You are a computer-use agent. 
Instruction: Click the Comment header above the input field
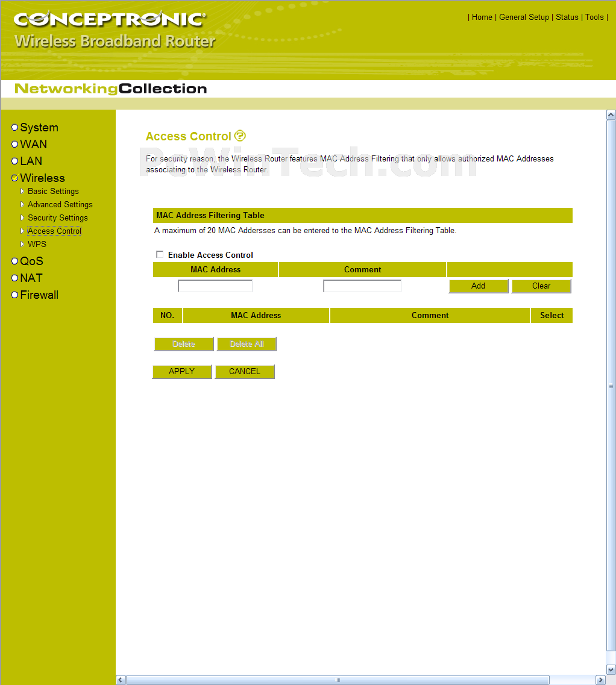tap(362, 269)
